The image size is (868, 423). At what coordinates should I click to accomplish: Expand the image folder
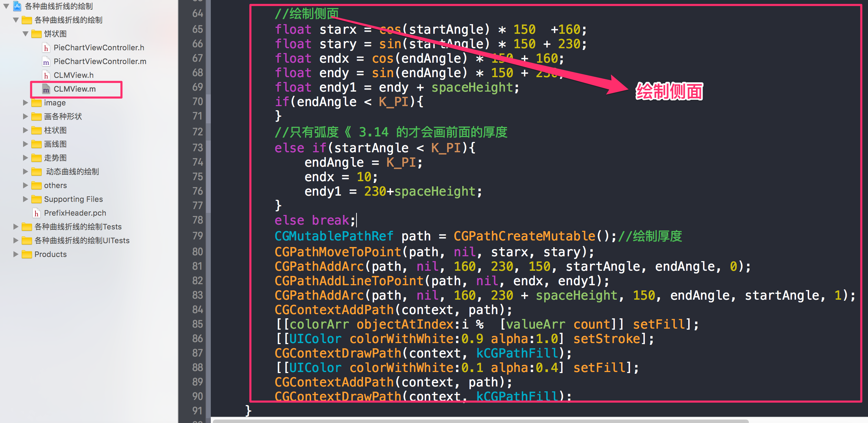coord(25,103)
